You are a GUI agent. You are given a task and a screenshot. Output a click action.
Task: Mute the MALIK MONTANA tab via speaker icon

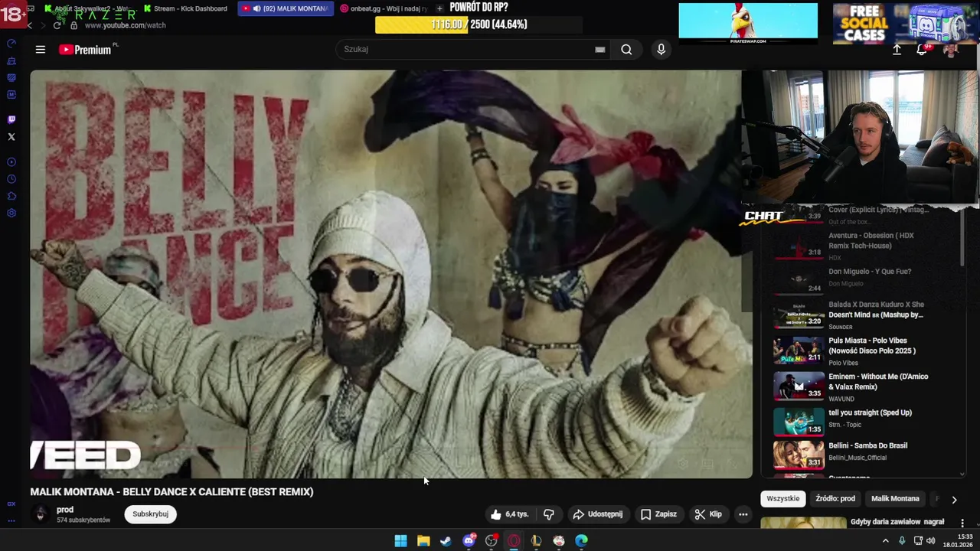click(256, 8)
